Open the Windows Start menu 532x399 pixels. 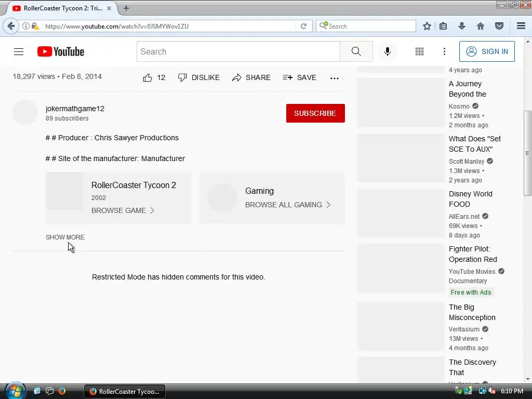(15, 391)
